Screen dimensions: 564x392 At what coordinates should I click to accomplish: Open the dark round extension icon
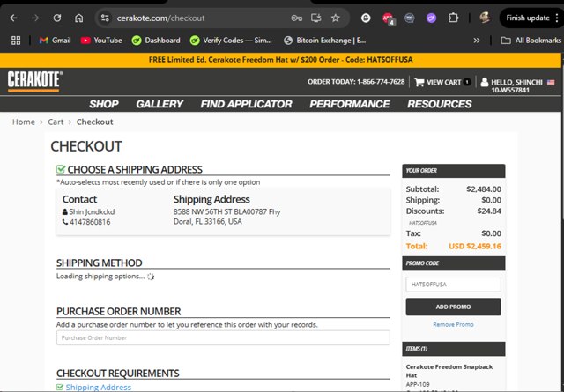coord(409,18)
